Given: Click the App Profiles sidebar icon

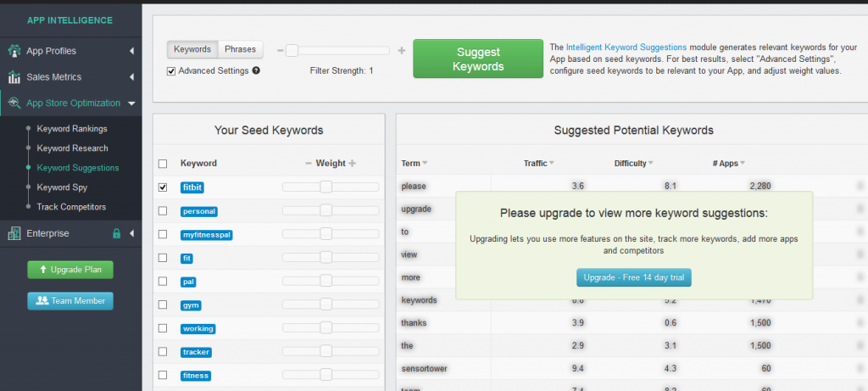Looking at the screenshot, I should click(14, 51).
